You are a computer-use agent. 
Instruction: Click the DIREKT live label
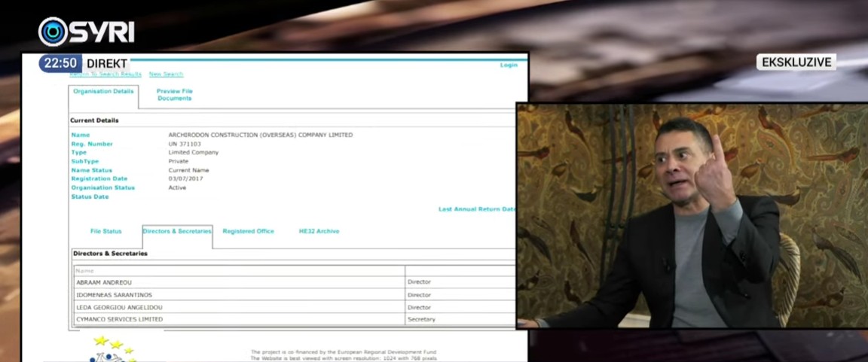[106, 64]
